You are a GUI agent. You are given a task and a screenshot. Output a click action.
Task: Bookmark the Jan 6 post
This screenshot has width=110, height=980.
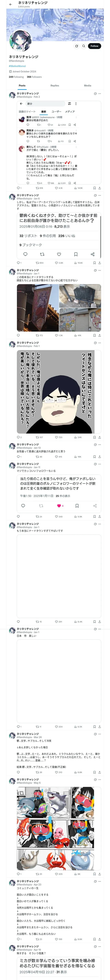point(95,263)
